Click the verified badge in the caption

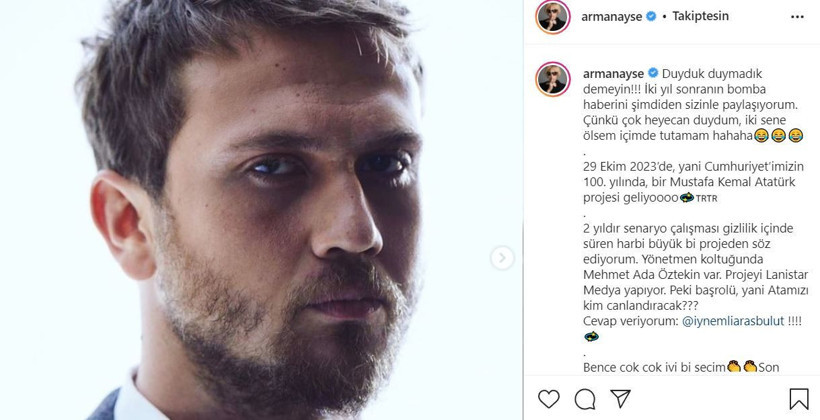tap(652, 74)
